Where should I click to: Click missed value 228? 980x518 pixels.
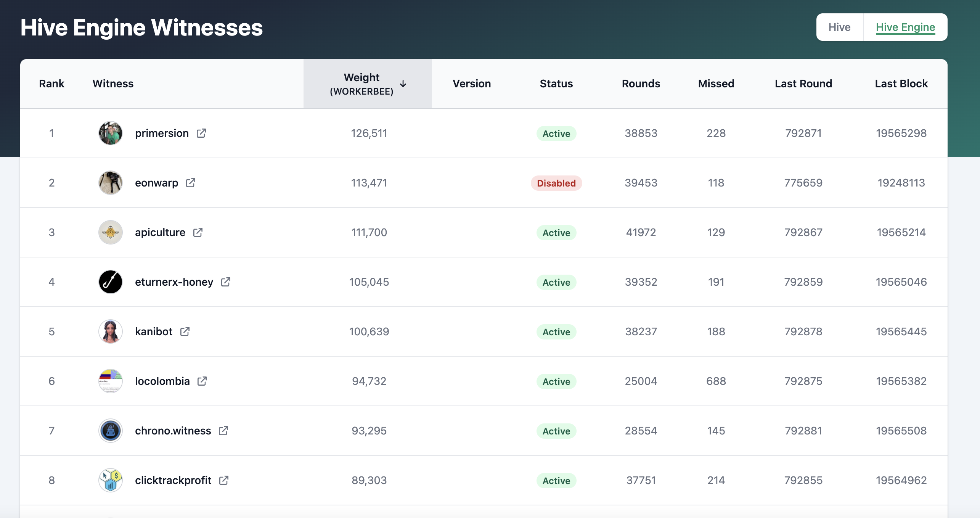pyautogui.click(x=716, y=133)
